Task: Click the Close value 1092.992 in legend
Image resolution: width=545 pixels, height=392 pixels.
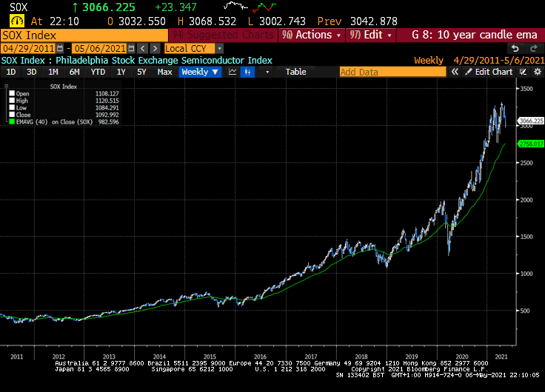Action: coord(107,115)
